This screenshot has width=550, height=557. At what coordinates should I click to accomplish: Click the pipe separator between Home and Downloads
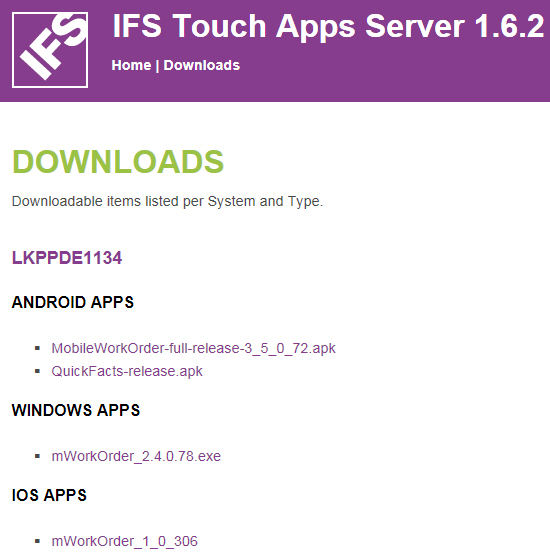[157, 66]
